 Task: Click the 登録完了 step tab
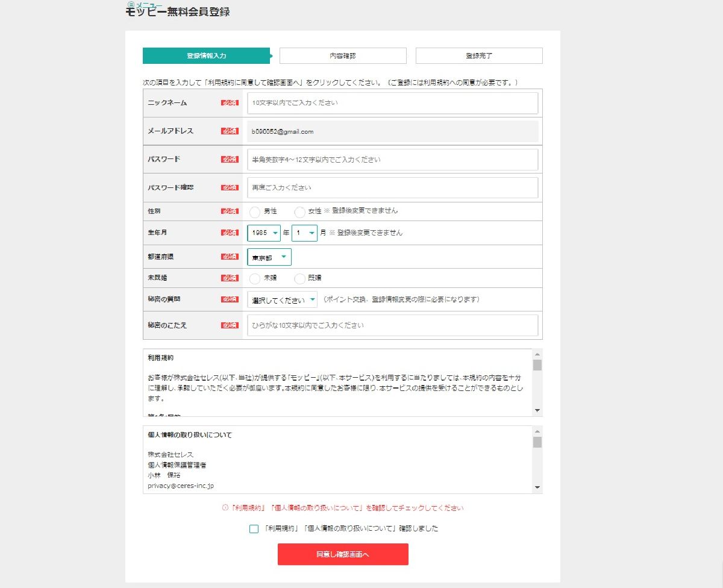(x=479, y=55)
